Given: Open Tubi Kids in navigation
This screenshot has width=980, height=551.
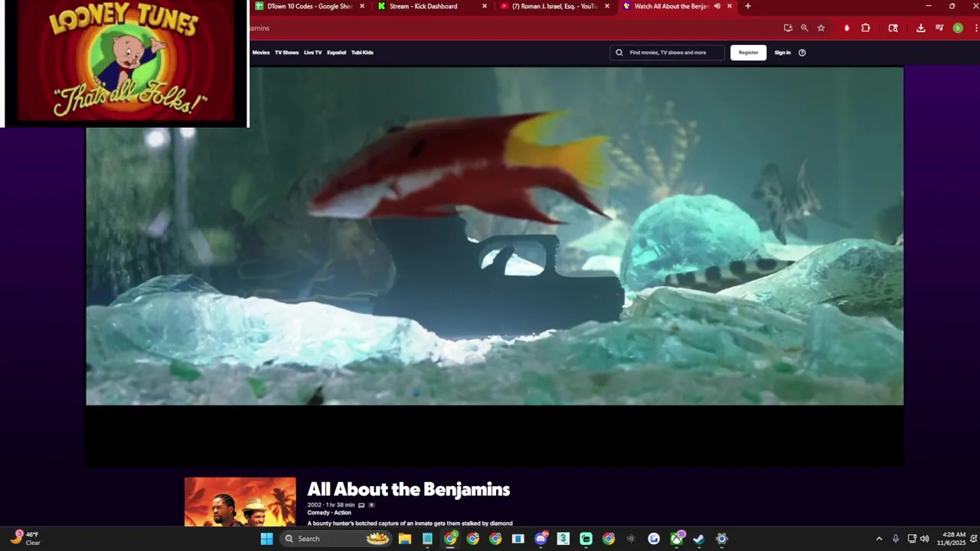Looking at the screenshot, I should coord(362,53).
